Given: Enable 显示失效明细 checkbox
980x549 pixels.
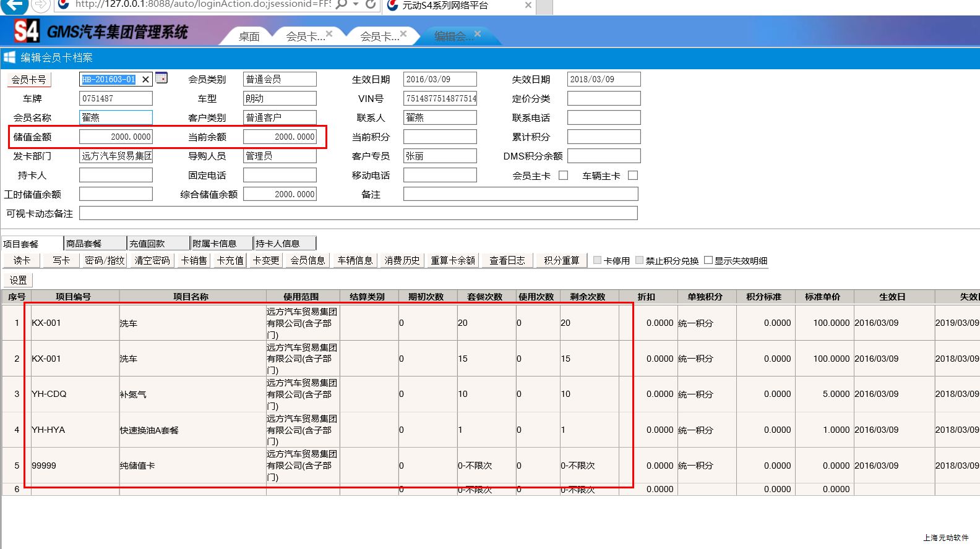Looking at the screenshot, I should point(708,260).
